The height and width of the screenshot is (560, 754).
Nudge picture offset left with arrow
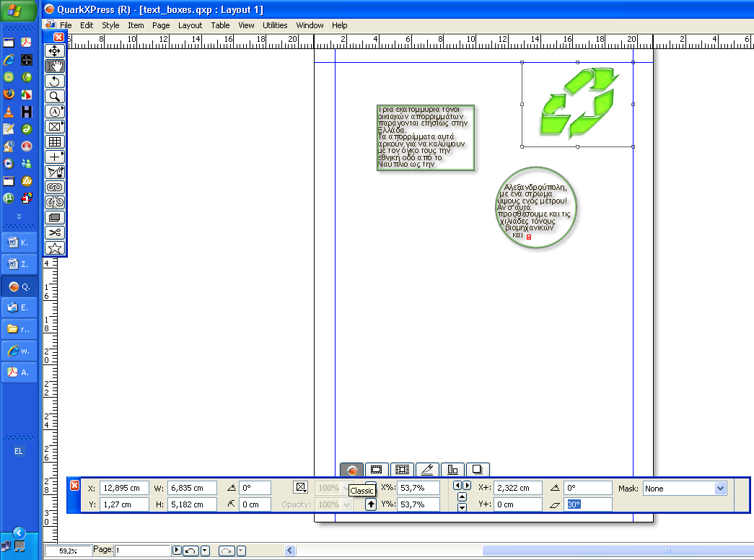click(x=457, y=486)
